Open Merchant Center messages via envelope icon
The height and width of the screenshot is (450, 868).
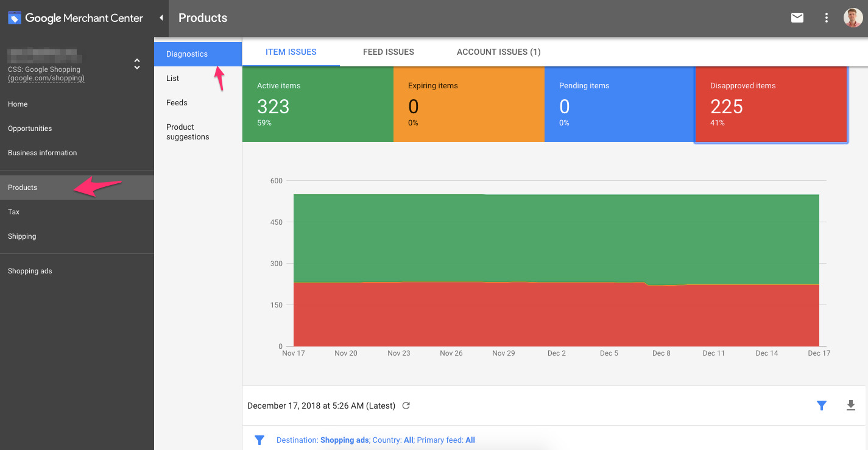[797, 18]
